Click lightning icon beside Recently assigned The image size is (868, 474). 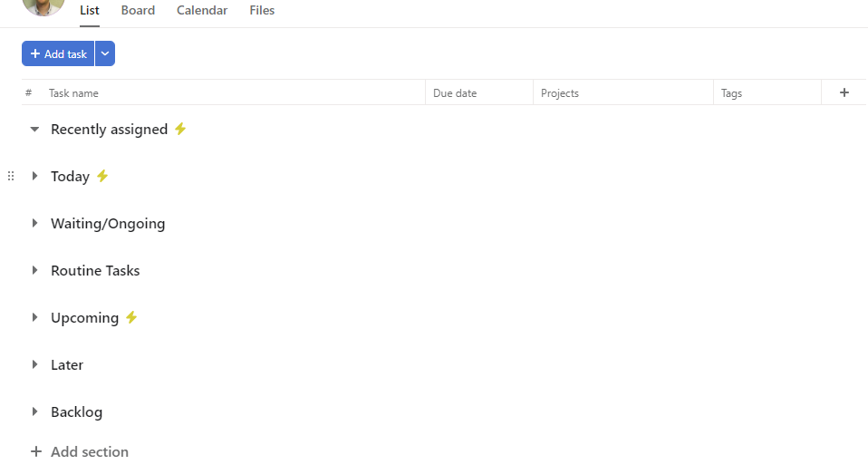pos(180,129)
